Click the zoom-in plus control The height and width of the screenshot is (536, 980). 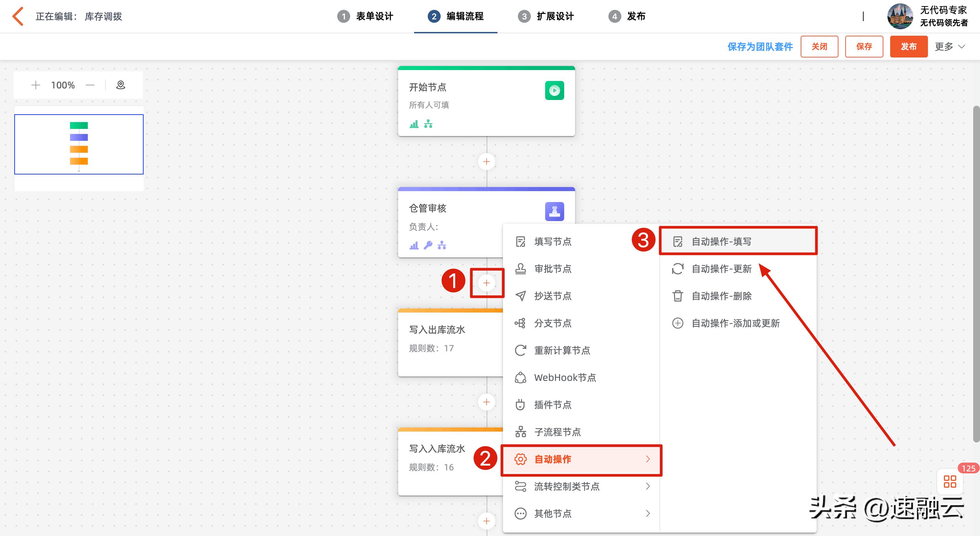35,85
